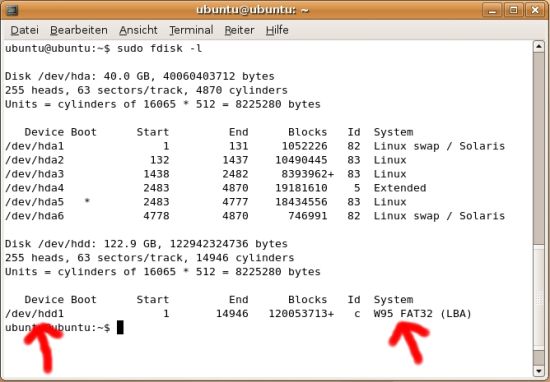Click the Id value 'c' for hdd1
The height and width of the screenshot is (382, 550).
pos(357,314)
